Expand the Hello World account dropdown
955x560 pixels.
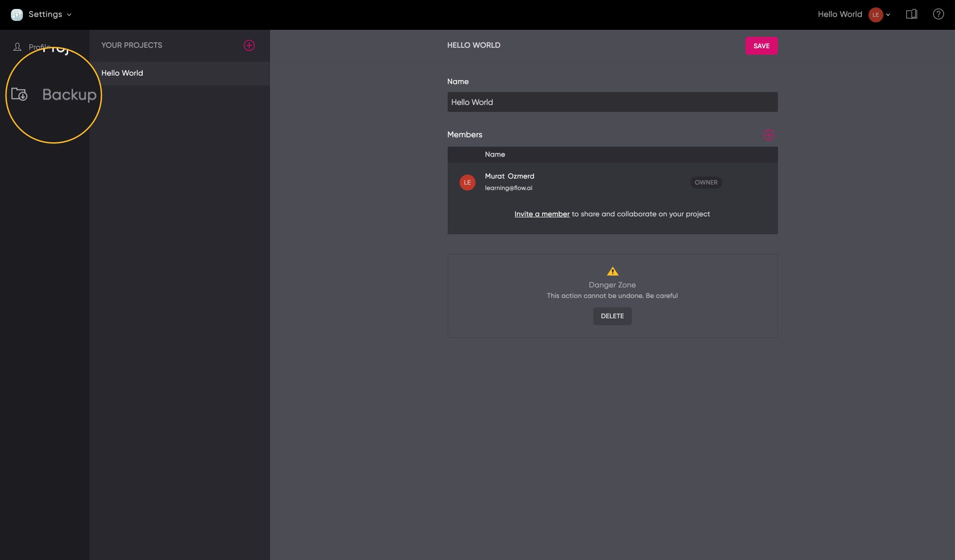pyautogui.click(x=887, y=15)
